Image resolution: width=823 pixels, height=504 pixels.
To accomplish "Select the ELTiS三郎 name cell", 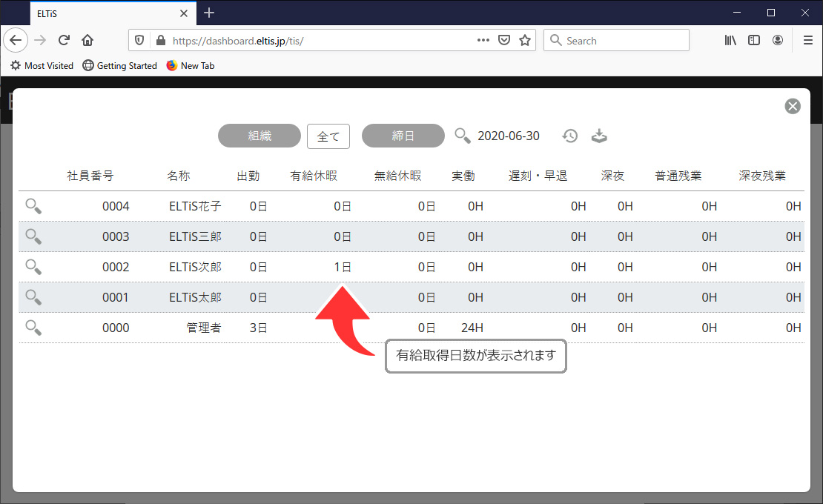I will 195,236.
